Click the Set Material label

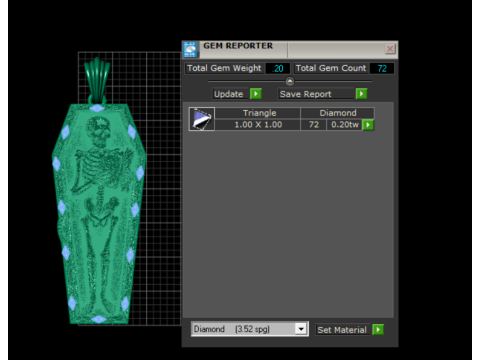pos(342,330)
